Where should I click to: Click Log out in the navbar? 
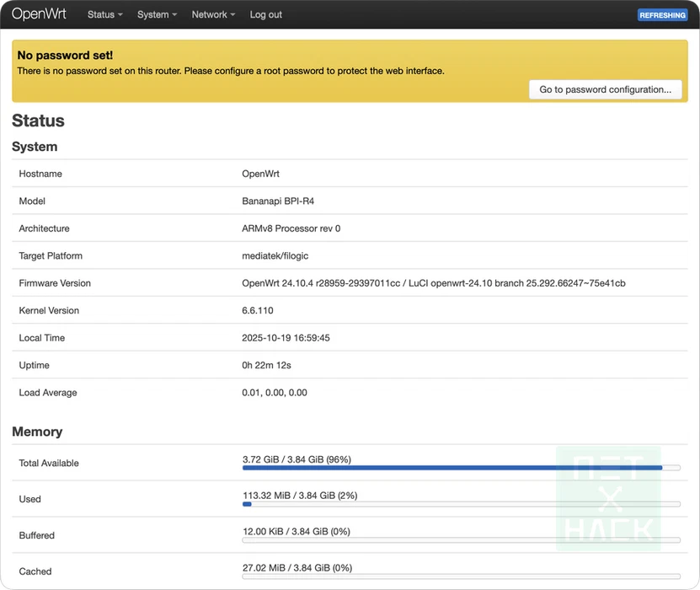pos(265,15)
